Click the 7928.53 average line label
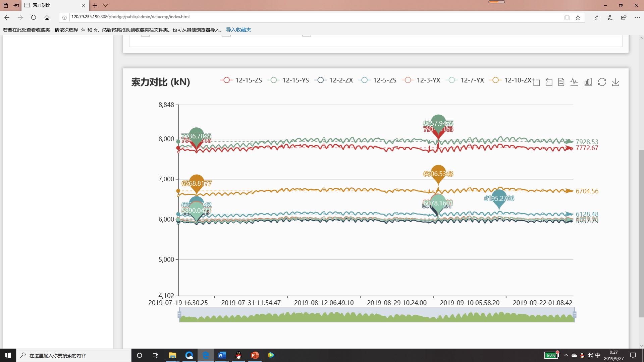This screenshot has width=644, height=362. [587, 142]
